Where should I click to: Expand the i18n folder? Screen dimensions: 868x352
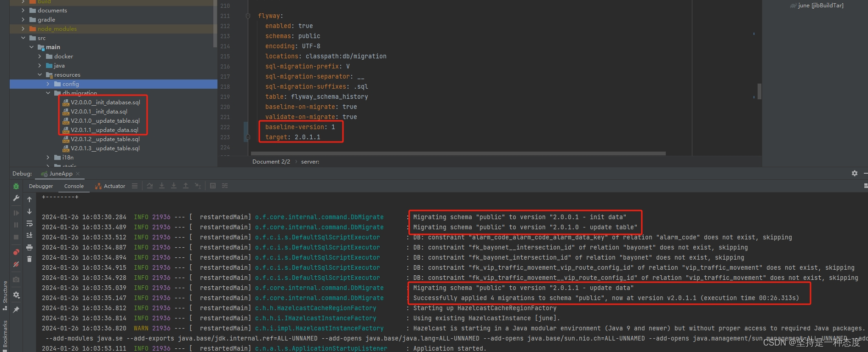pos(48,157)
